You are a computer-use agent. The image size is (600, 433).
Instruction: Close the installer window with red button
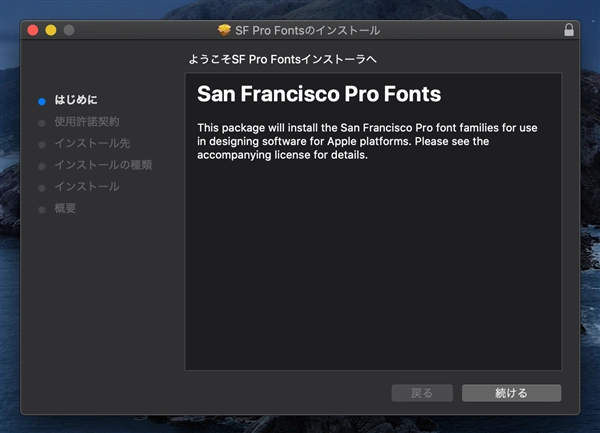pyautogui.click(x=33, y=30)
